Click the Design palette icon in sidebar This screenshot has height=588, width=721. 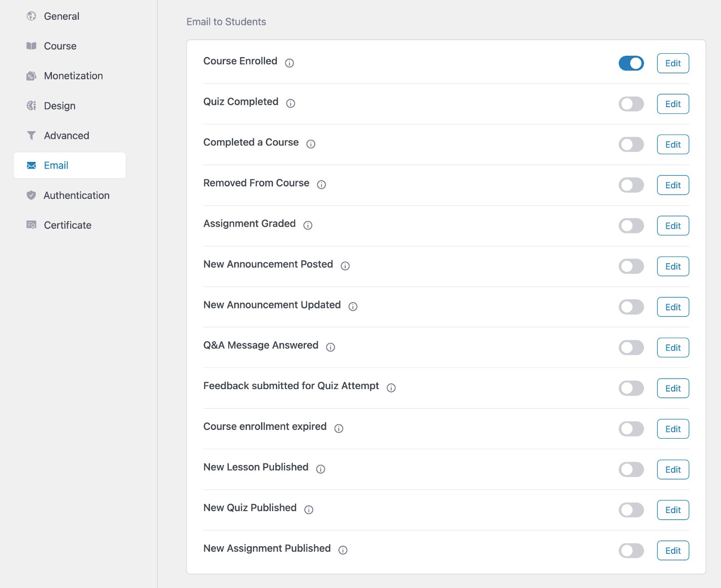pos(31,106)
